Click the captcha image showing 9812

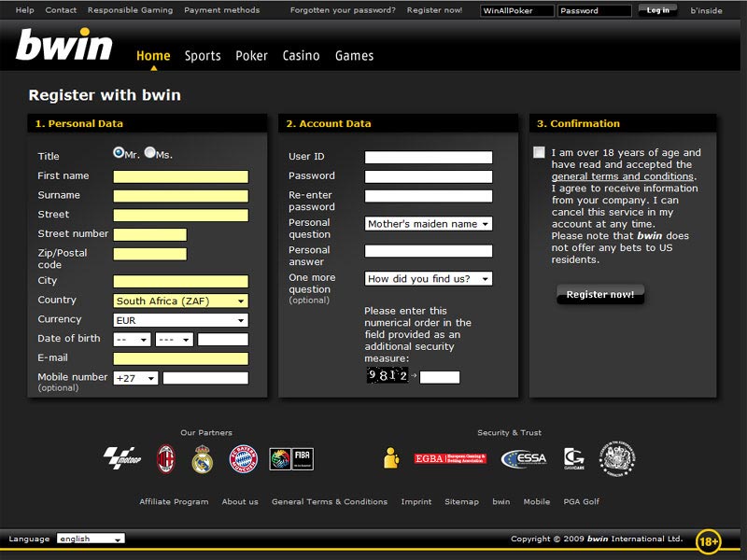388,375
